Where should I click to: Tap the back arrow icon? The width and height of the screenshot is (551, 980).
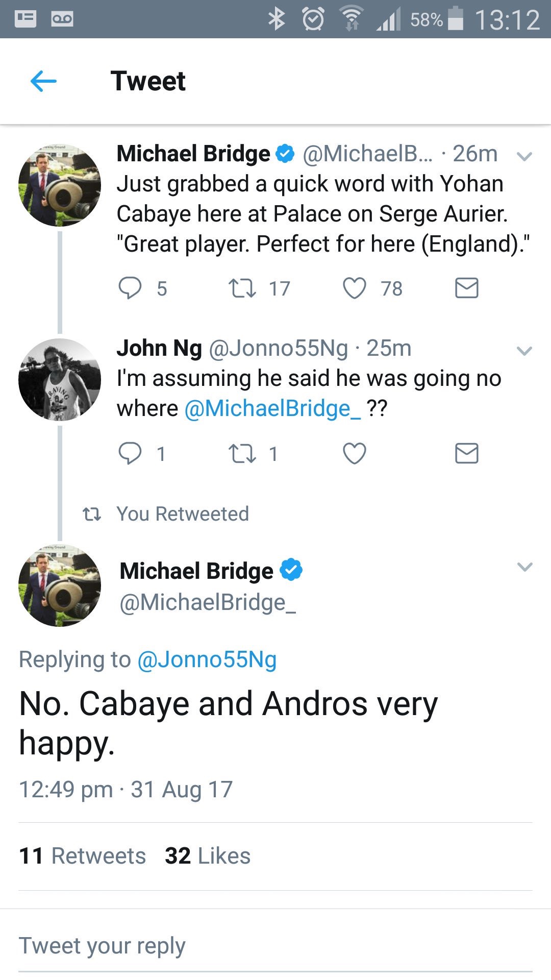pos(43,81)
